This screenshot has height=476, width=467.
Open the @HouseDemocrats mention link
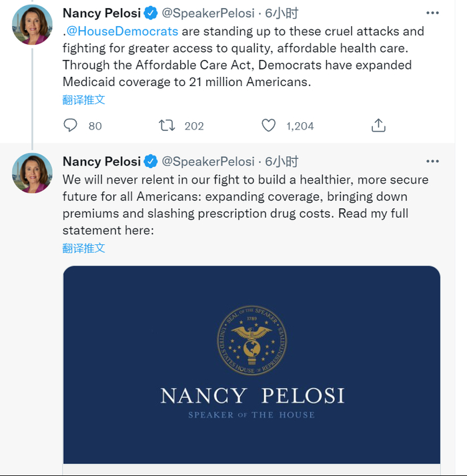(x=123, y=31)
